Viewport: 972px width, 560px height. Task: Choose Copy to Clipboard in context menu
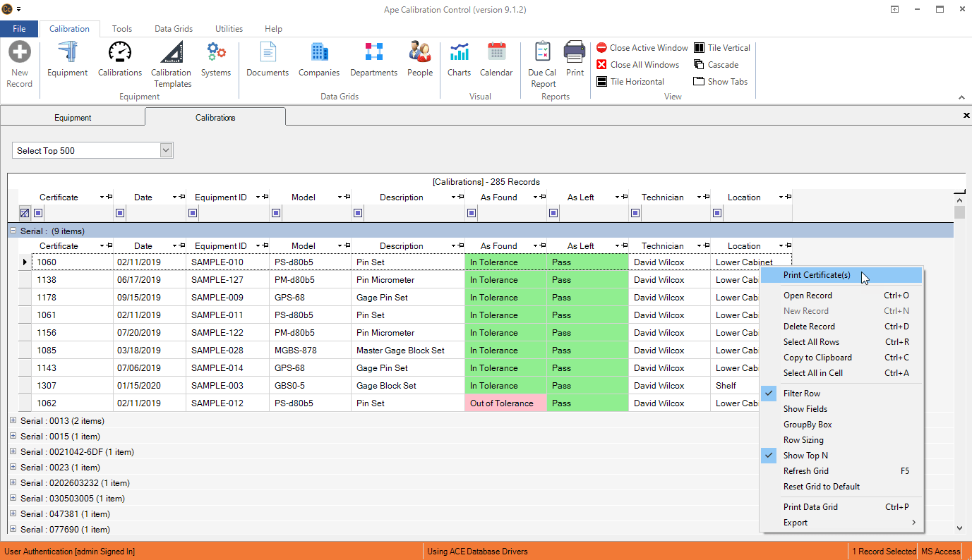point(841,358)
